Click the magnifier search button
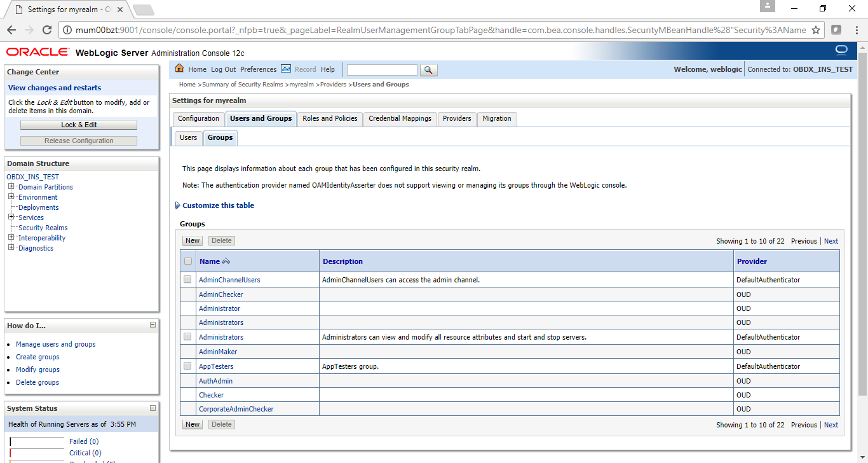 [x=429, y=70]
